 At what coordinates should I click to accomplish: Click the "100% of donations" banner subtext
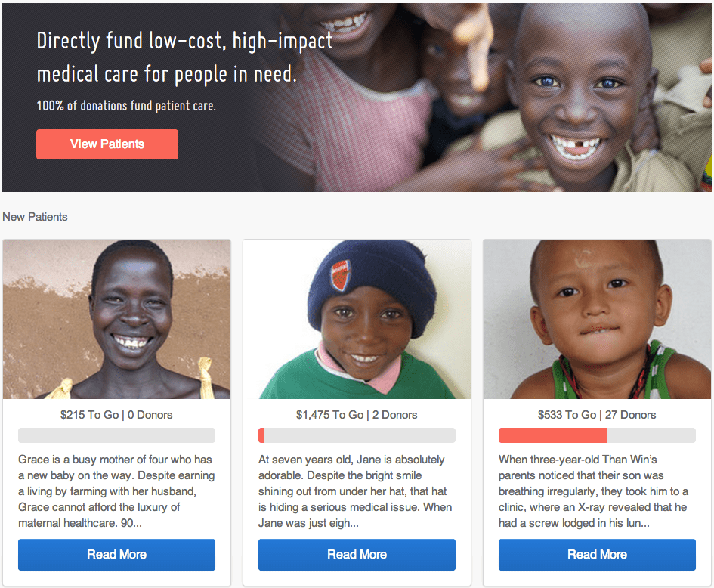(126, 106)
